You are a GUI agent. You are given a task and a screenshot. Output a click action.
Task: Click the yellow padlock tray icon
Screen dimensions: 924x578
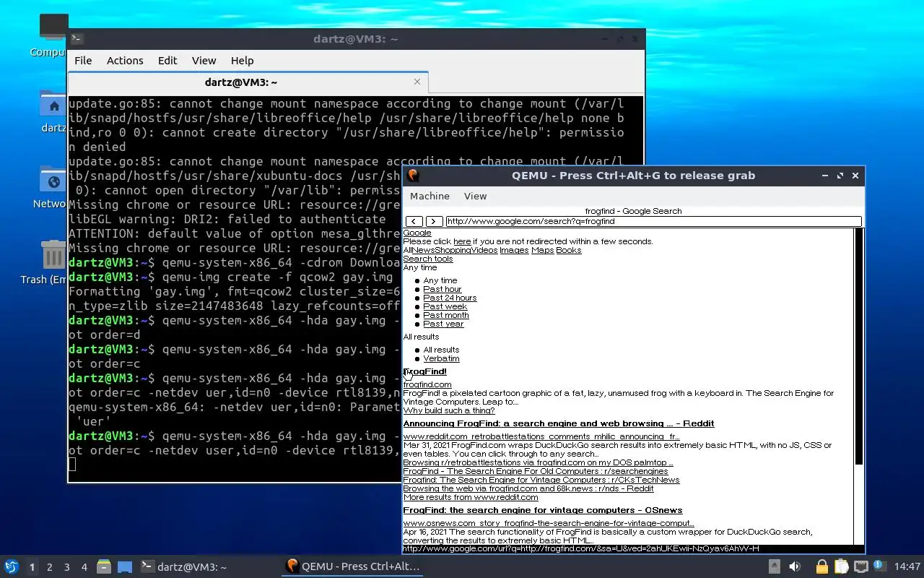(x=822, y=566)
